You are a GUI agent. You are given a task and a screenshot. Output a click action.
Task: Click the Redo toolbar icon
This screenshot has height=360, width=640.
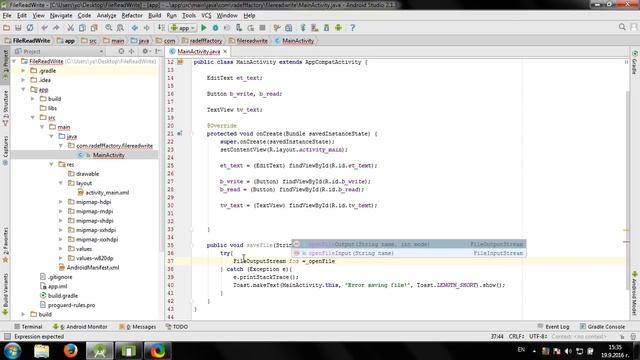tap(56, 28)
